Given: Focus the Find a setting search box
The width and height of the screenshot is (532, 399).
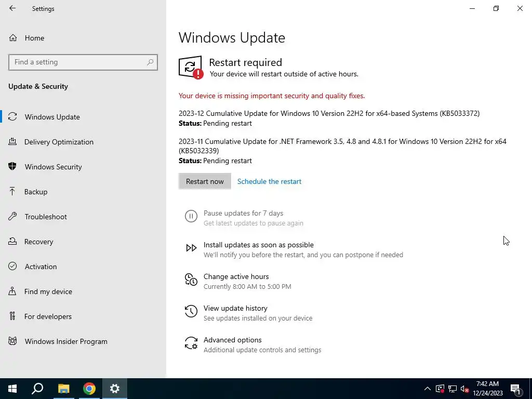Looking at the screenshot, I should pos(83,62).
